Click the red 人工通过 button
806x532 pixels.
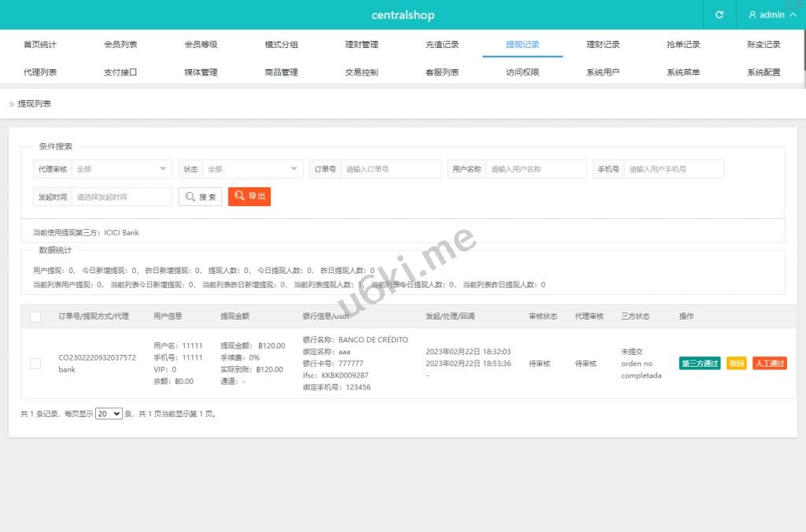point(769,364)
